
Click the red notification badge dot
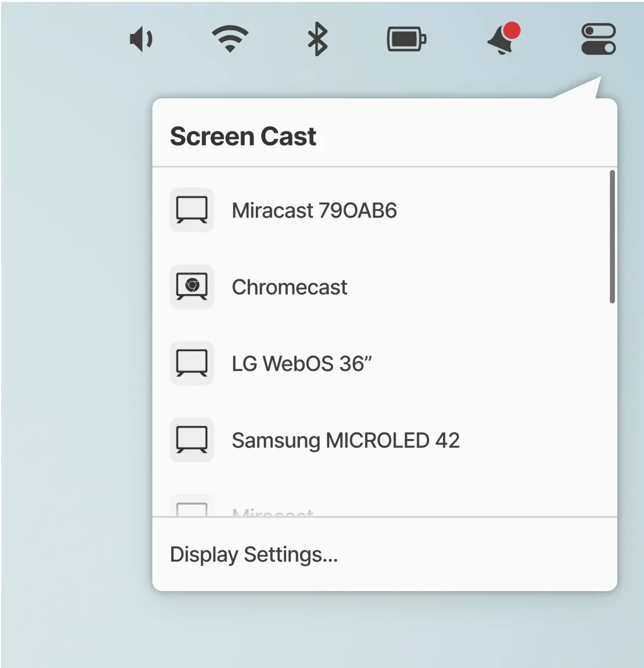point(512,31)
